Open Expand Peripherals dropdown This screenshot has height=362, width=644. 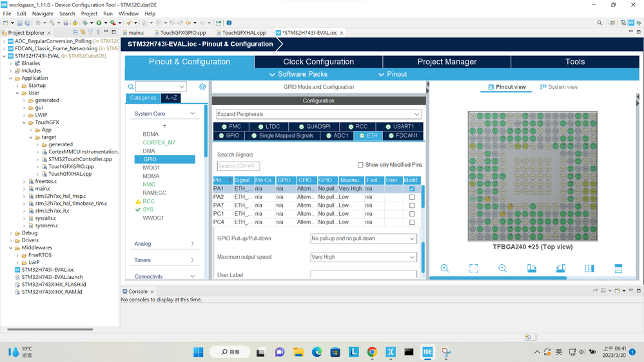coord(318,114)
